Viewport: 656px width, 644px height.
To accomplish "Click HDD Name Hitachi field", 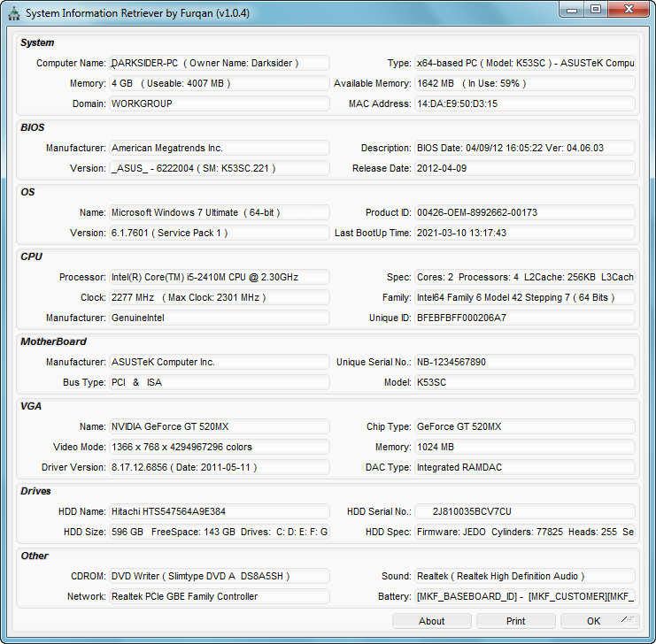I will [220, 511].
